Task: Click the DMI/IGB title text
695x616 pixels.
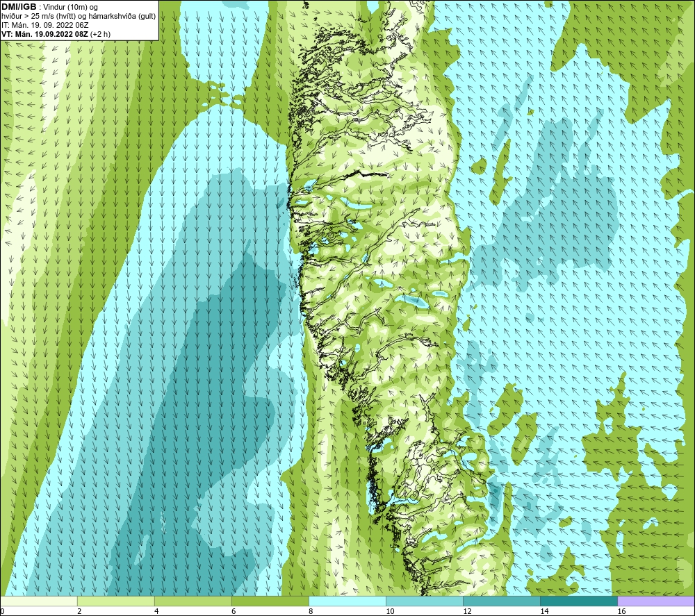Action: coord(19,7)
